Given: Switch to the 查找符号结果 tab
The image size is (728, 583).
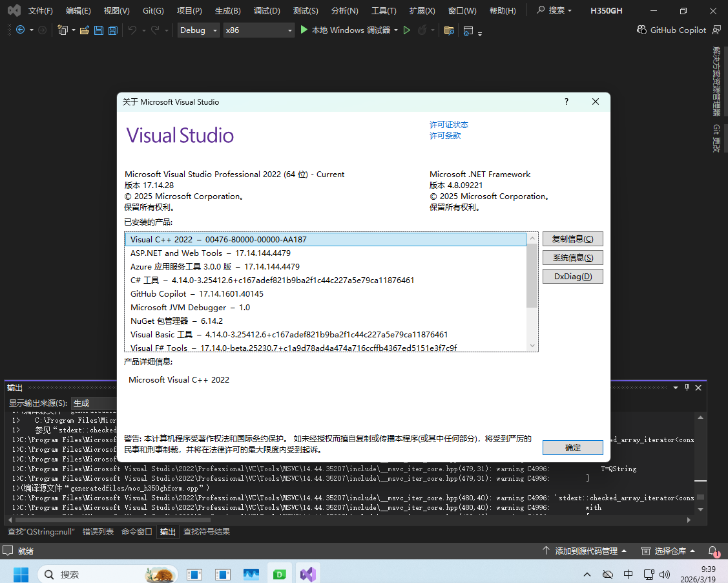Looking at the screenshot, I should click(x=207, y=532).
